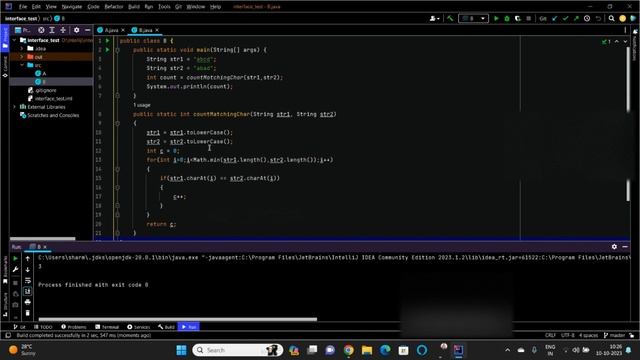Run main method from gutter arrow line 2

pyautogui.click(x=107, y=50)
